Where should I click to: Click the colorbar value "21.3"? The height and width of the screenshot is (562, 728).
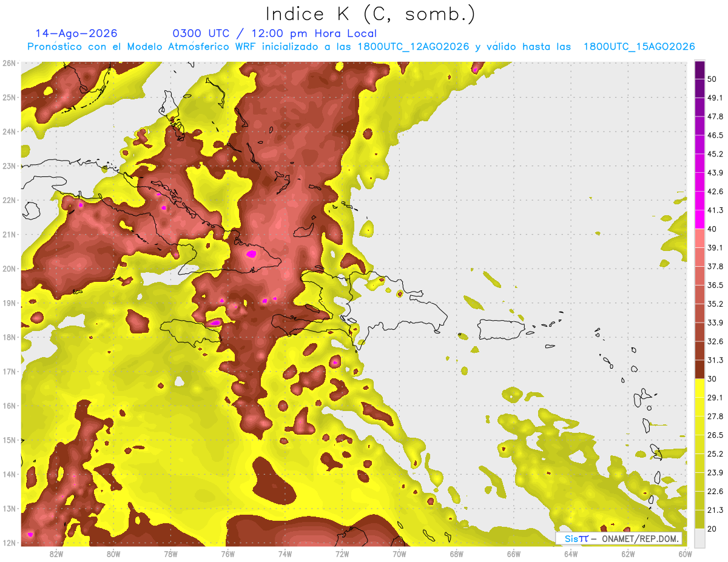716,510
